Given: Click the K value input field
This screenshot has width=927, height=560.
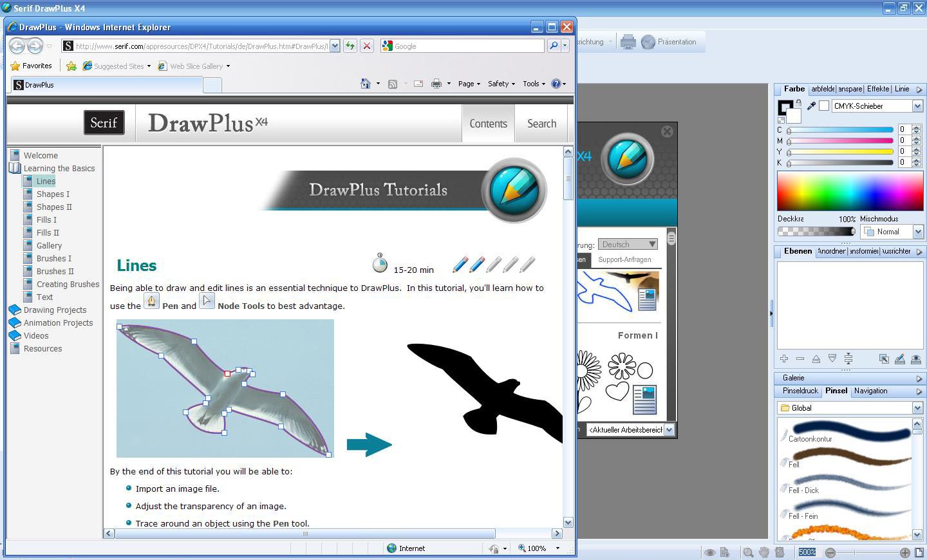Looking at the screenshot, I should point(905,162).
